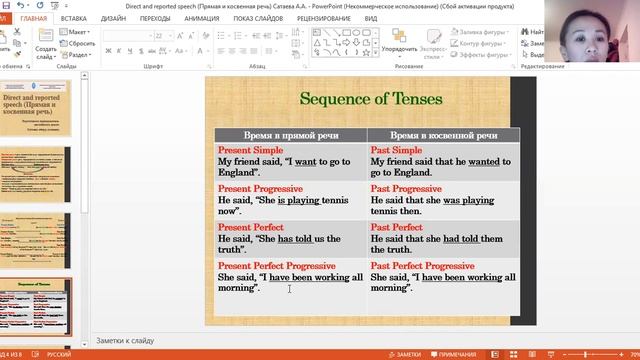Click the Format Painter brush icon
This screenshot has width=640, height=360.
17,54
